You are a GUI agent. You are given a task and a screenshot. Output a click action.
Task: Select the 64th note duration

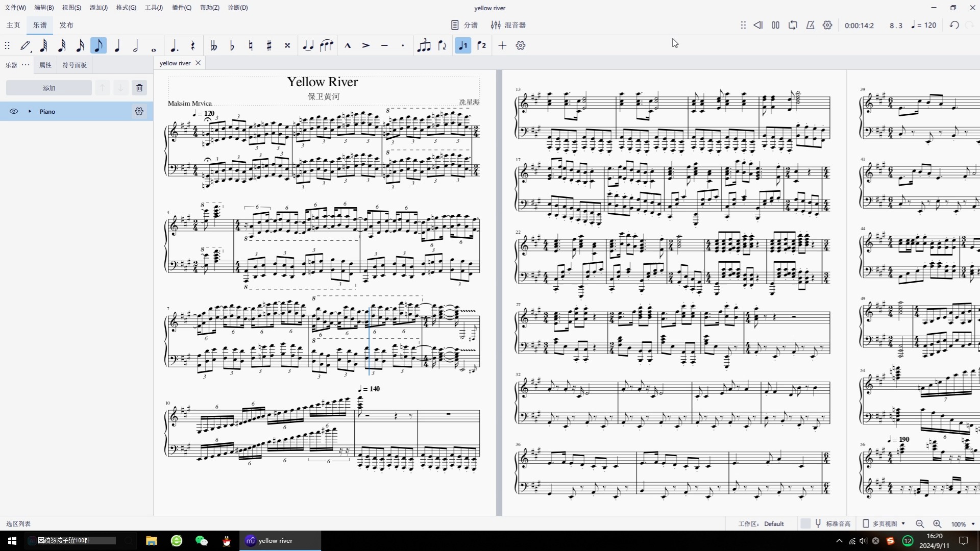tap(44, 45)
